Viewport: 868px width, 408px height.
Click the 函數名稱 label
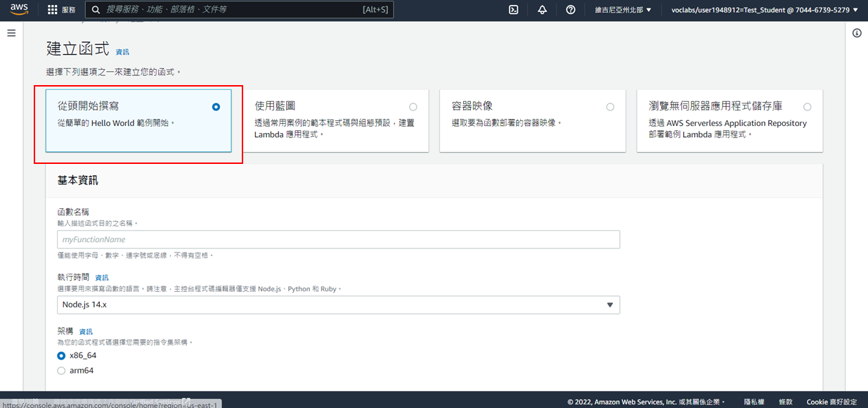pyautogui.click(x=73, y=212)
